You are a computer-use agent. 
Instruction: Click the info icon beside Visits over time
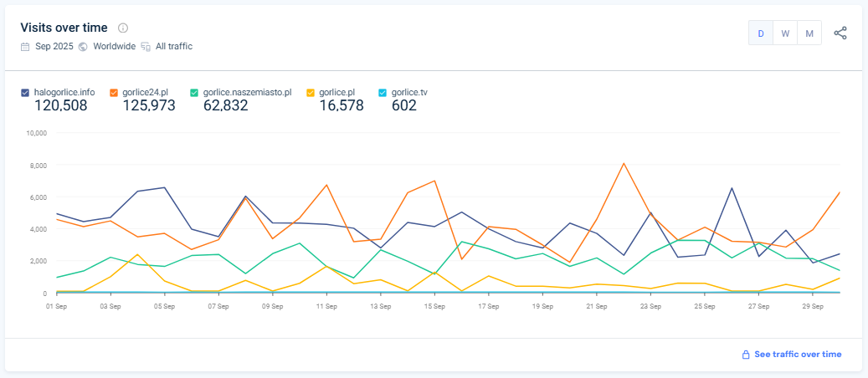click(x=123, y=28)
